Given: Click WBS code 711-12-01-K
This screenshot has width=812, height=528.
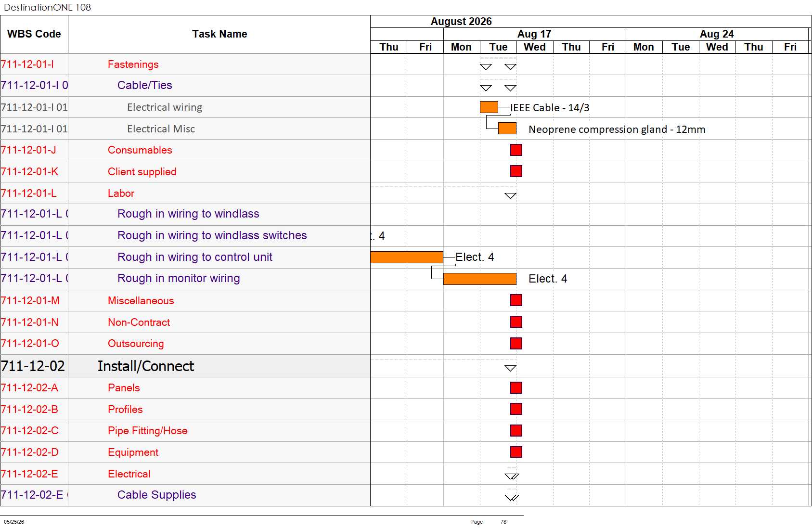Looking at the screenshot, I should (29, 172).
